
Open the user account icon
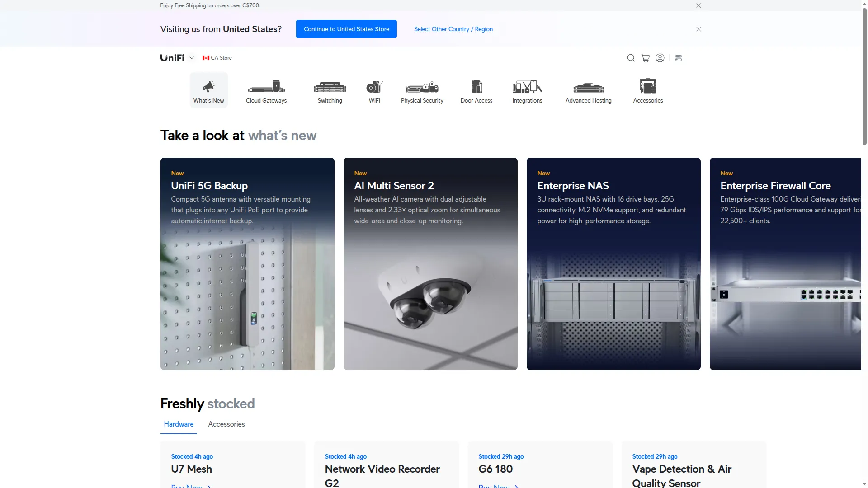tap(660, 58)
